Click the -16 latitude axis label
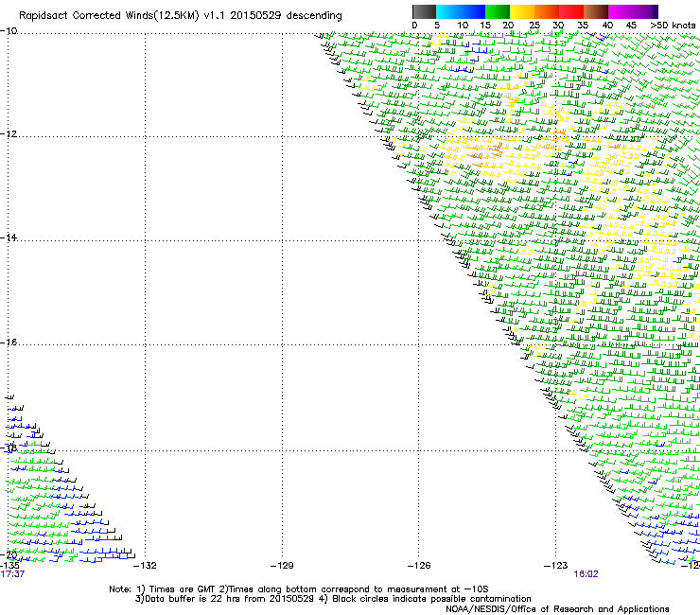Image resolution: width=700 pixels, height=615 pixels. pyautogui.click(x=9, y=343)
